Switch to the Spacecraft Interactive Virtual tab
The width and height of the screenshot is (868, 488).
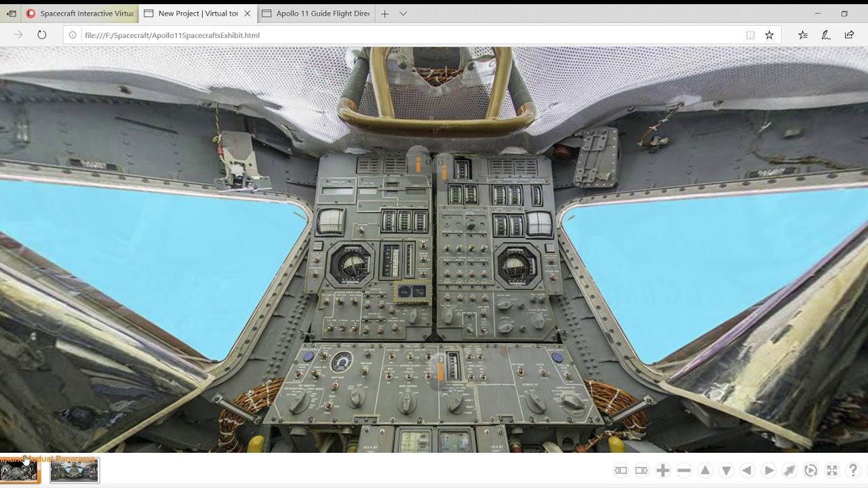click(80, 14)
